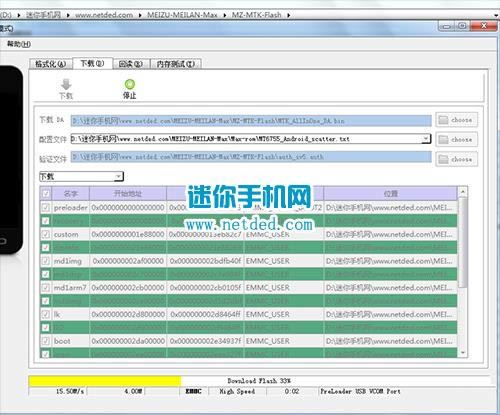
Task: Click the scrollbar down arrow in partition list
Action: [463, 353]
